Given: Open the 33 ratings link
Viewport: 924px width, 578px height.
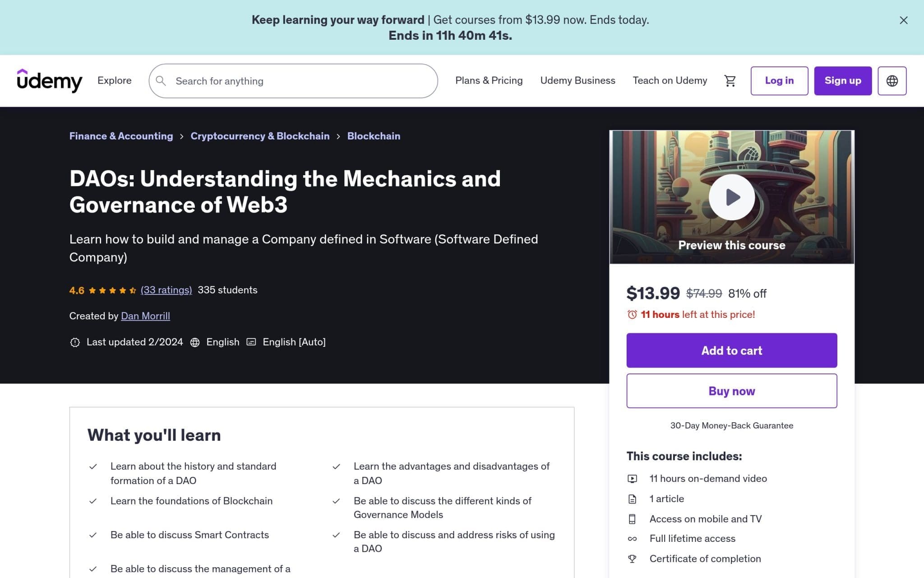Looking at the screenshot, I should (166, 290).
